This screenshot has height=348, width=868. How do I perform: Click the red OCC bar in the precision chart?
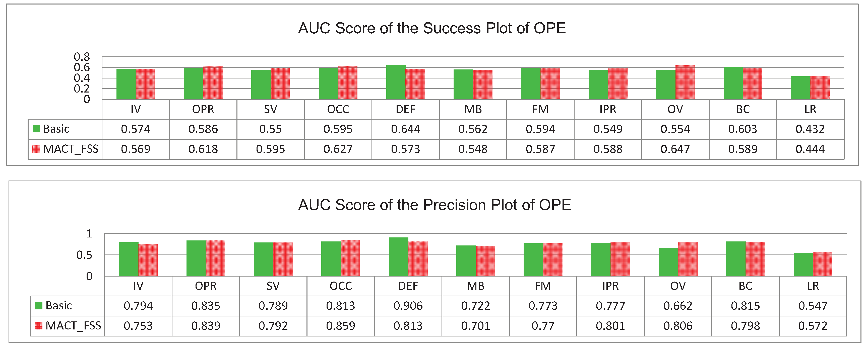(x=350, y=258)
